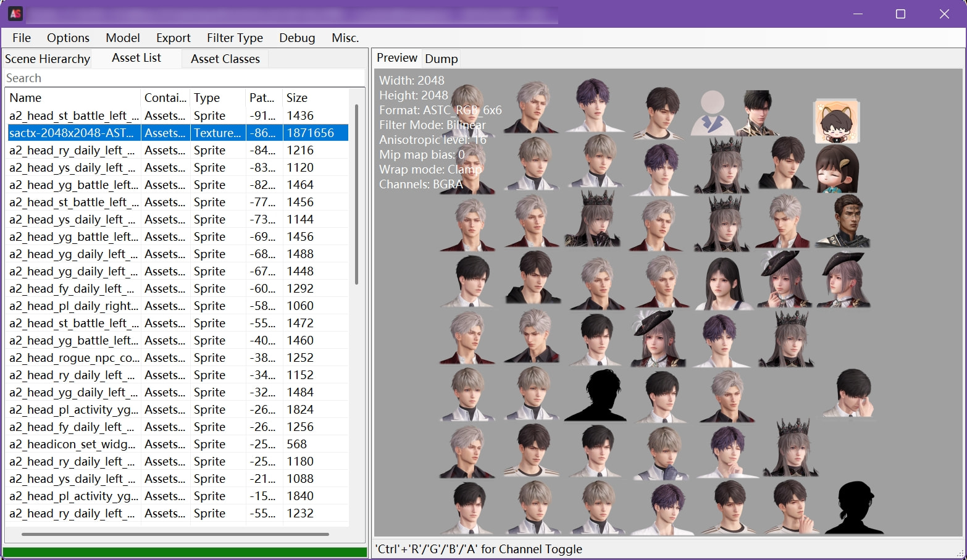
Task: Click the green progress bar at bottom
Action: click(185, 552)
